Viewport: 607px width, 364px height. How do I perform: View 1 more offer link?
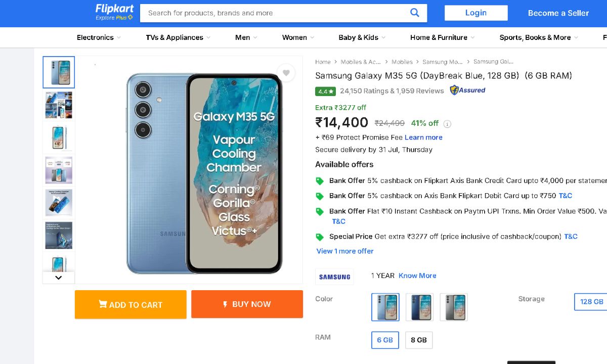tap(345, 251)
